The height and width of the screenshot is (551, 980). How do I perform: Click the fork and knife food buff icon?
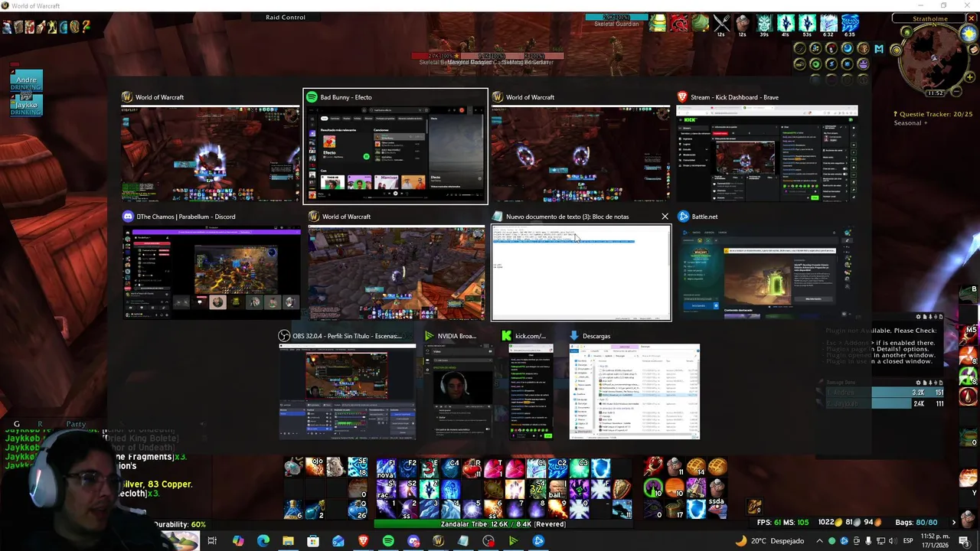[x=721, y=23]
